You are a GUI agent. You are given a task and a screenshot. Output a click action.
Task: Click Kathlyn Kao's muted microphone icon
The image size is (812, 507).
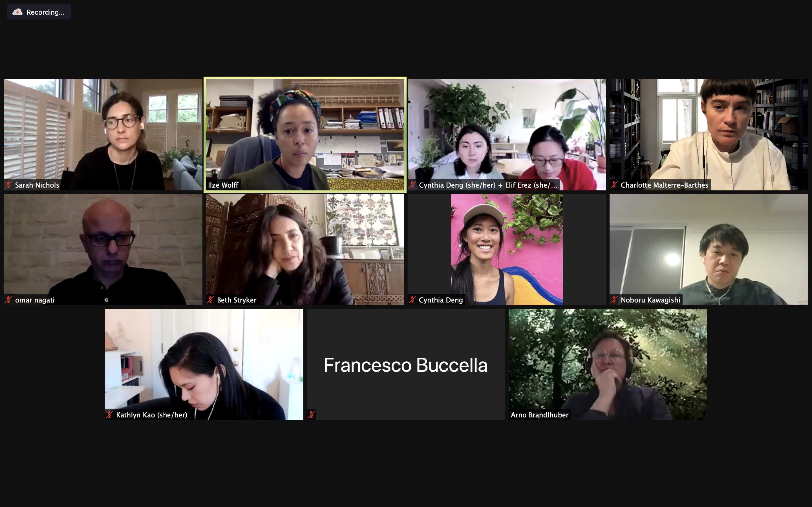click(109, 415)
